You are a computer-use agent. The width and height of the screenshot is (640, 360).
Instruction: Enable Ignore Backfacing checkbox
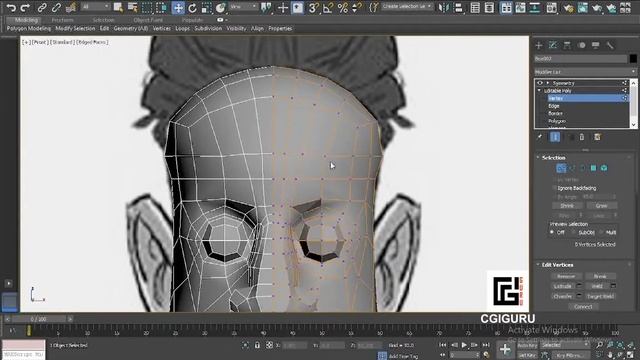tap(555, 188)
